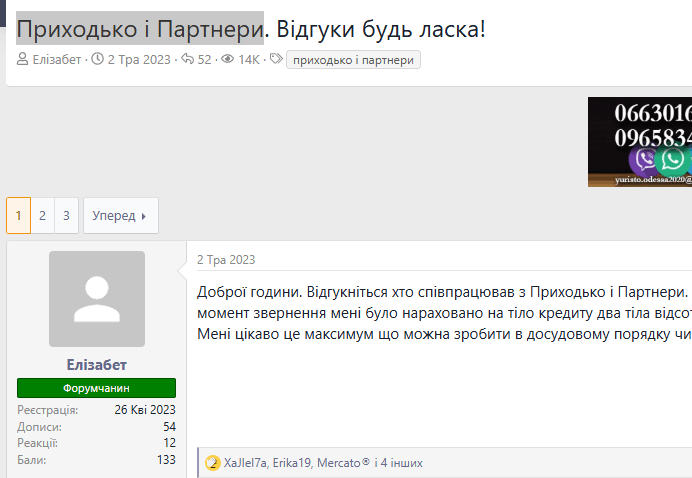692x478 pixels.
Task: Click the replies arrow icon near 52
Action: tap(188, 59)
